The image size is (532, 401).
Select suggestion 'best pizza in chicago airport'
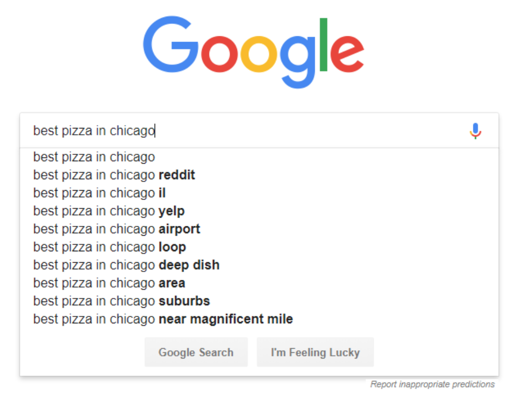[116, 228]
